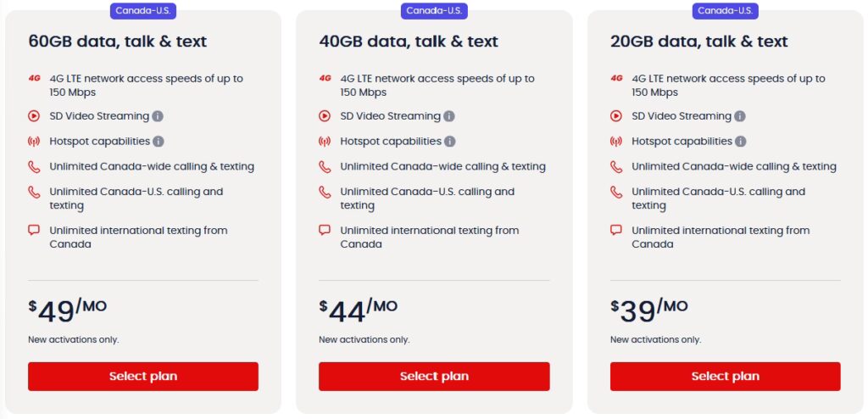868x419 pixels.
Task: Click info icon beside Hotspot capabilities in 20GB plan
Action: tap(741, 142)
